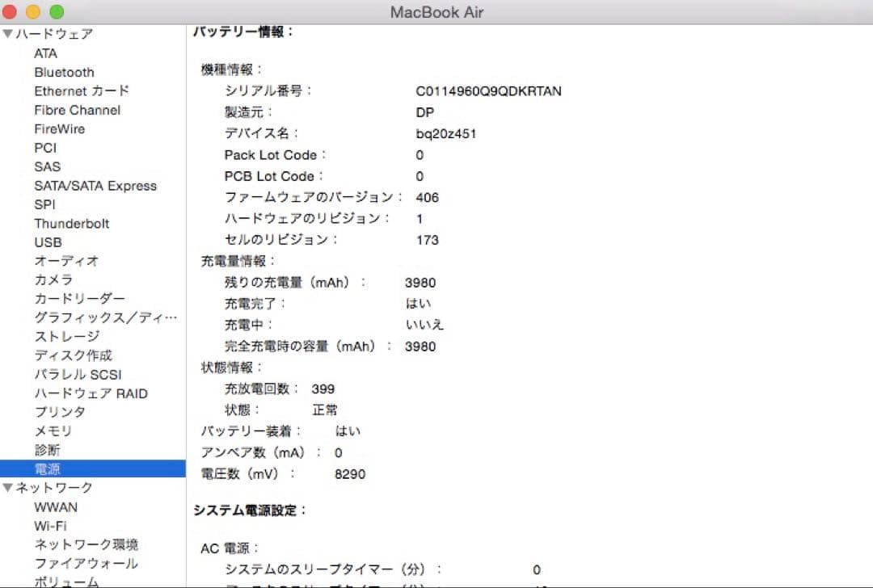This screenshot has width=873, height=588.
Task: Click the シリアル番号 label
Action: [268, 90]
